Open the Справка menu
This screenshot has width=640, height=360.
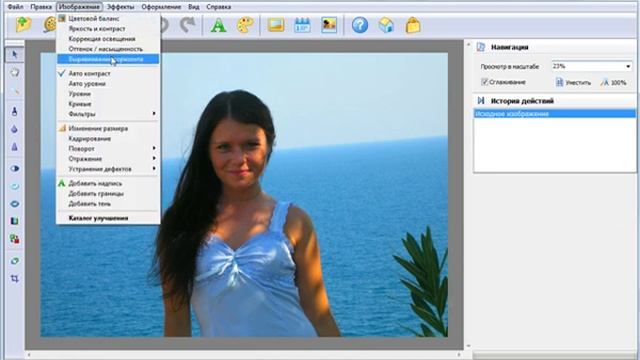pyautogui.click(x=218, y=7)
